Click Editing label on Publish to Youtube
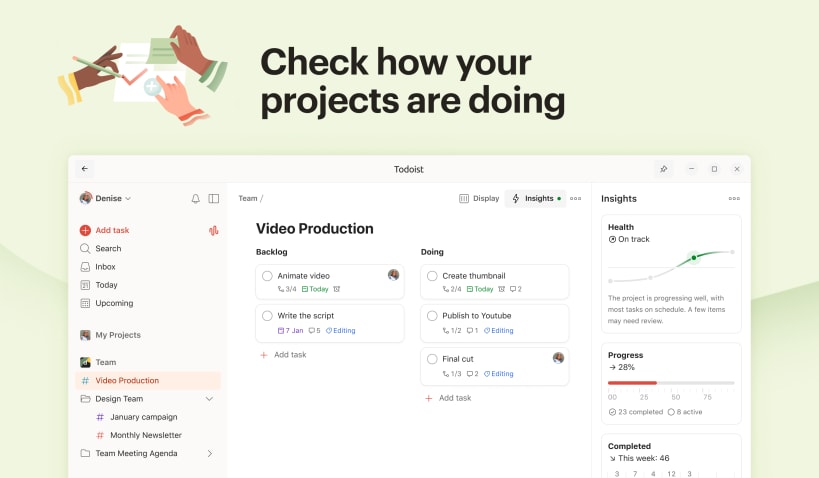Screen dimensions: 819x478 tap(499, 331)
